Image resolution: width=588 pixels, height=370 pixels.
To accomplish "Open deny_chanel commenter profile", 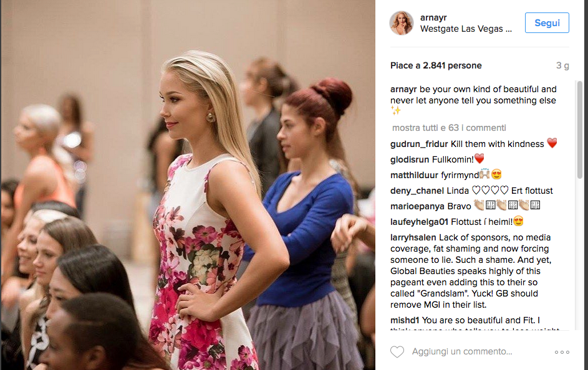I will 417,191.
